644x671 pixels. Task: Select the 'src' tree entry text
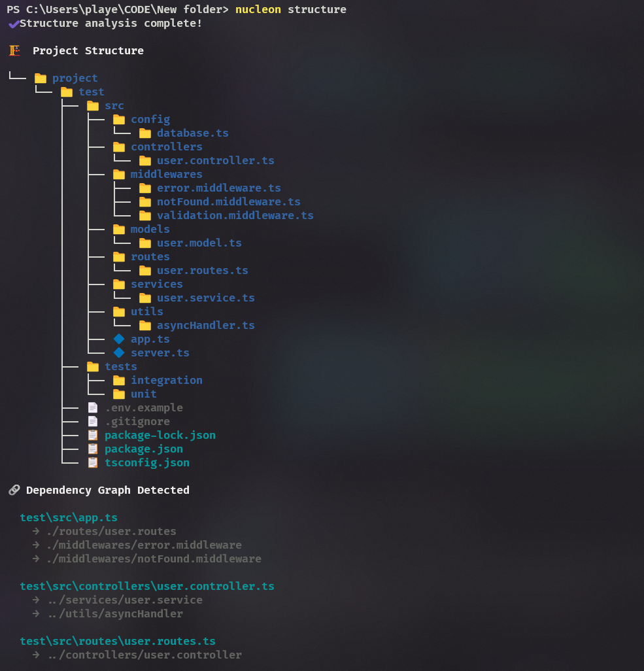(x=114, y=106)
